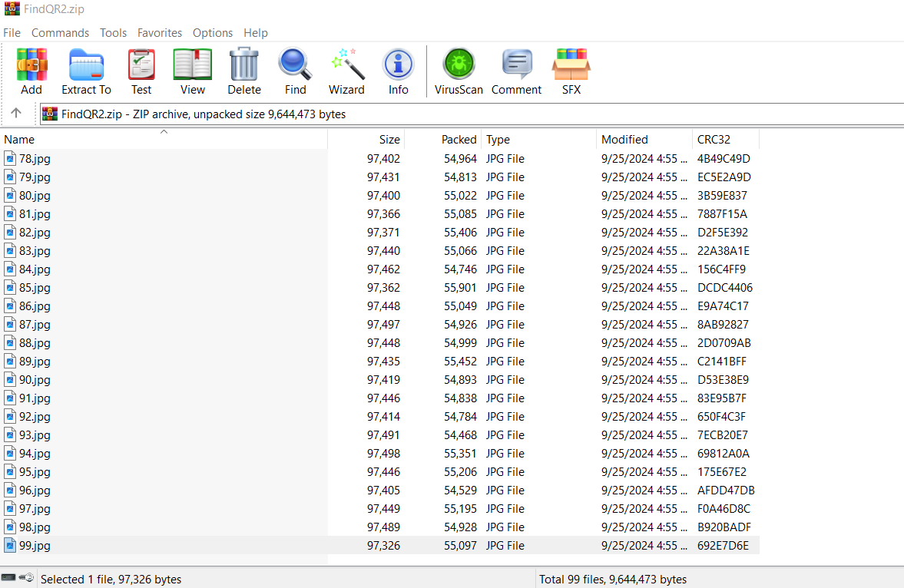Open the Commands menu
The width and height of the screenshot is (904, 588).
pyautogui.click(x=60, y=33)
